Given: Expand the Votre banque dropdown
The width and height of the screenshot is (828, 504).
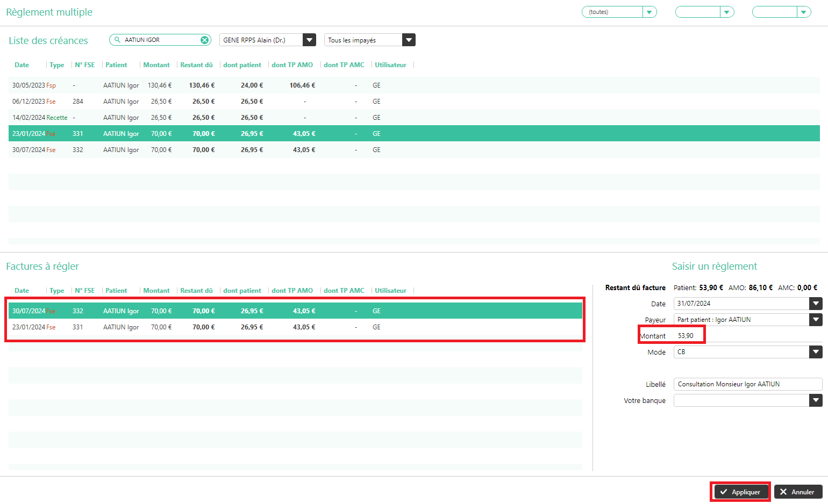Looking at the screenshot, I should coord(816,400).
